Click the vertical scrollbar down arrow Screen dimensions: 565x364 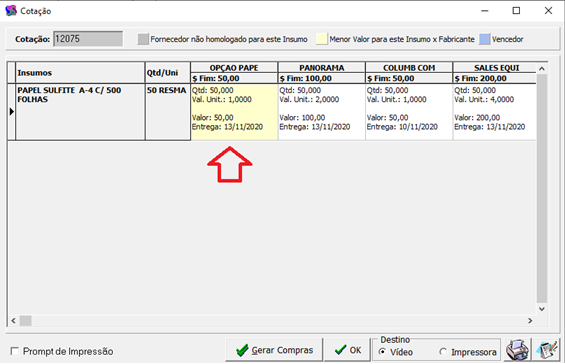click(x=542, y=309)
